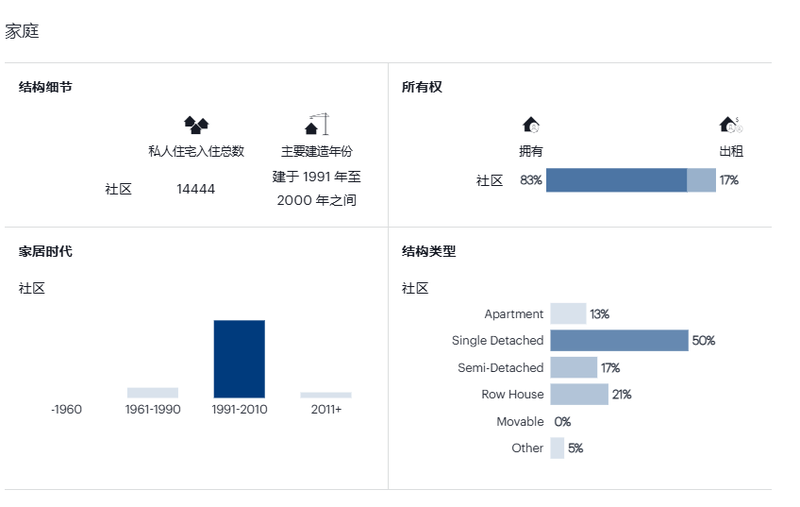The width and height of the screenshot is (800, 507).
Task: Click the rented home icon
Action: click(x=731, y=125)
